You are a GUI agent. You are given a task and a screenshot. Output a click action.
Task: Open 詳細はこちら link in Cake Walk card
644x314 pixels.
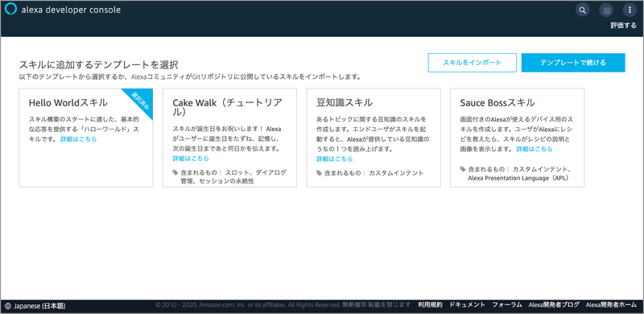pos(191,159)
